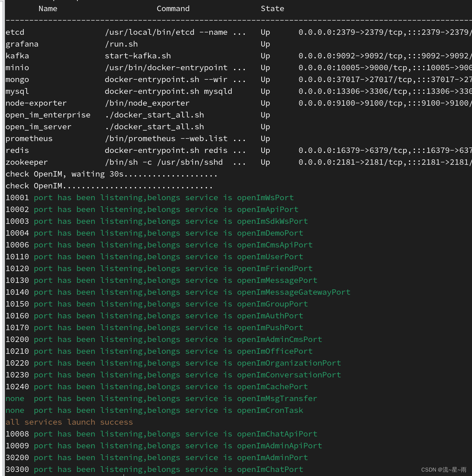This screenshot has width=472, height=476.
Task: Click port mapping '0.0.0.0:16379->6379/tcp'
Action: [353, 150]
